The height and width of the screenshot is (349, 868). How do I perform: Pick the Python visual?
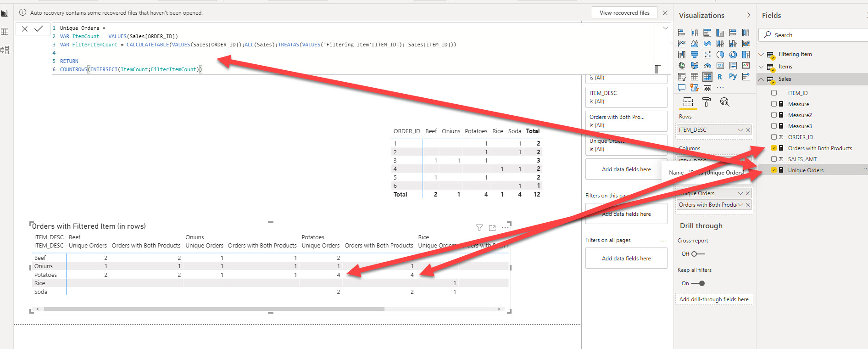point(733,77)
